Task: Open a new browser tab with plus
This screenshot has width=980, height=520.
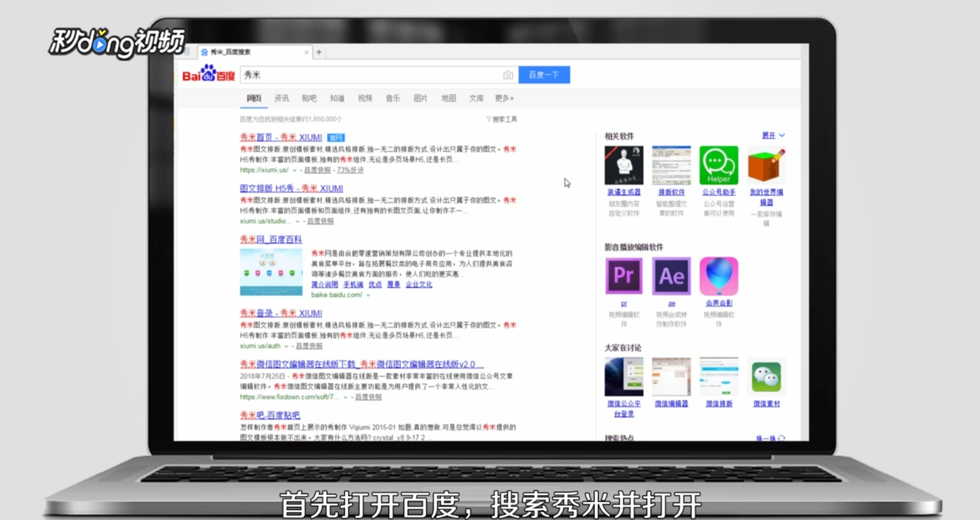Action: click(x=319, y=52)
